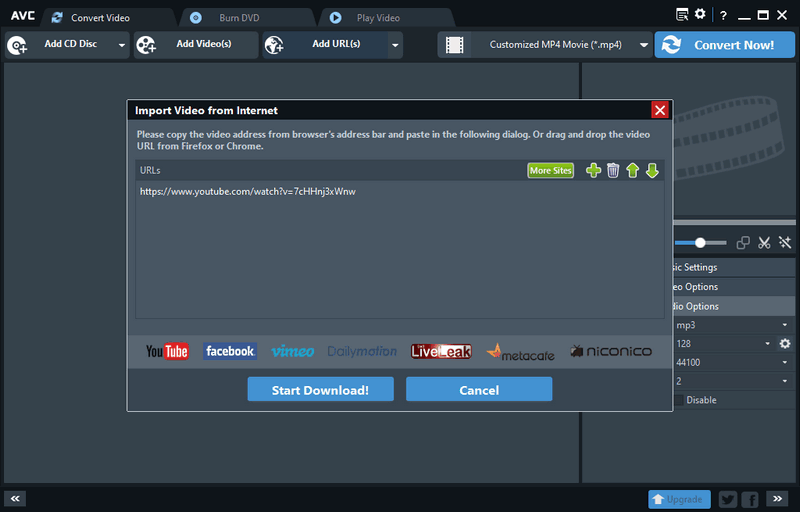The width and height of the screenshot is (800, 512).
Task: Open the help question mark icon
Action: coord(723,15)
